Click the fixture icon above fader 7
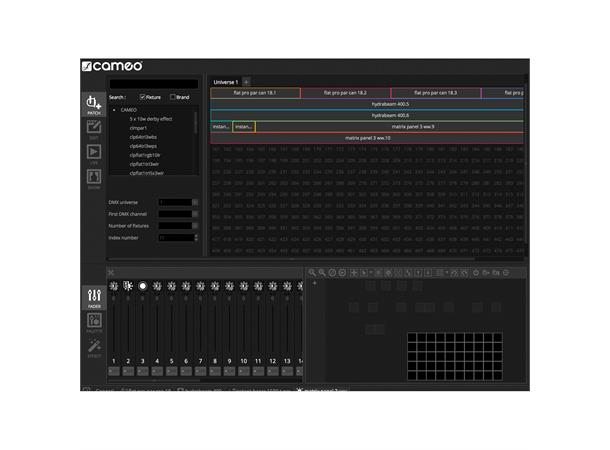610x450 pixels. coord(200,286)
